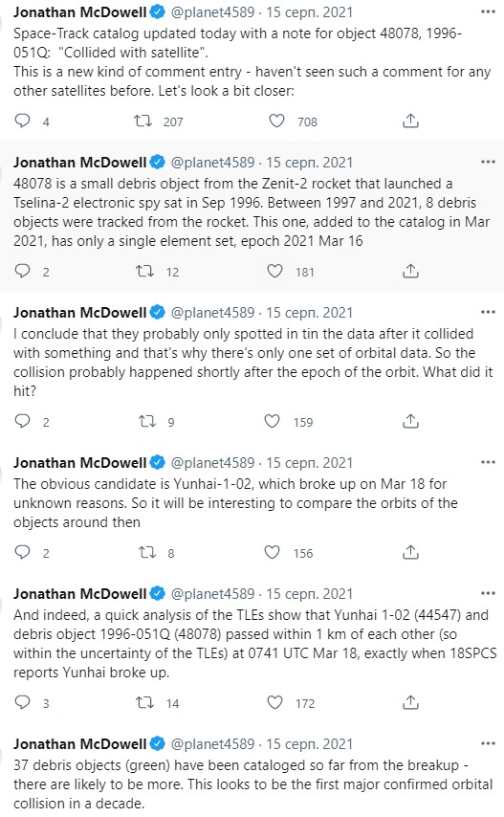Image resolution: width=504 pixels, height=817 pixels.
Task: Open more options on Yunhai-1-02 candidate tweet
Action: [488, 462]
